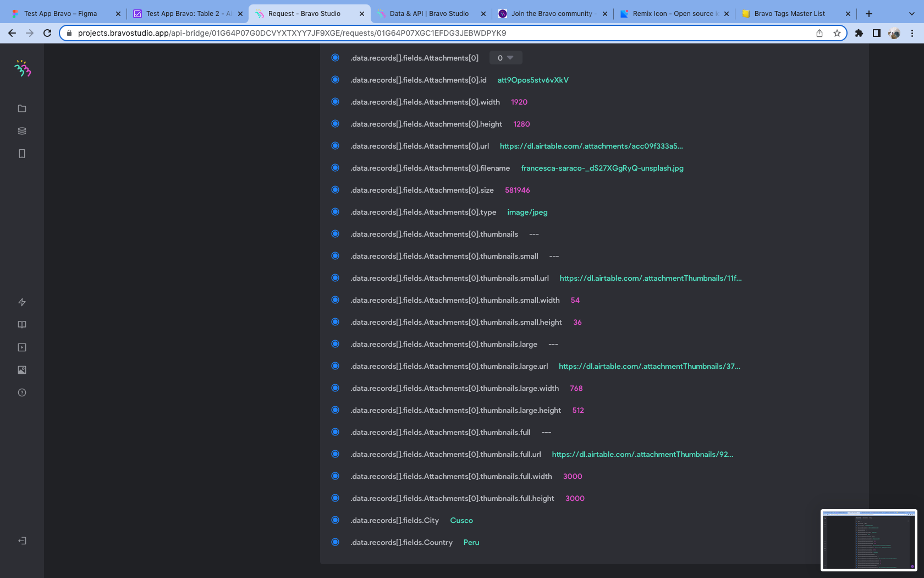The width and height of the screenshot is (924, 578).
Task: Open the browser extensions puzzle icon
Action: (859, 33)
